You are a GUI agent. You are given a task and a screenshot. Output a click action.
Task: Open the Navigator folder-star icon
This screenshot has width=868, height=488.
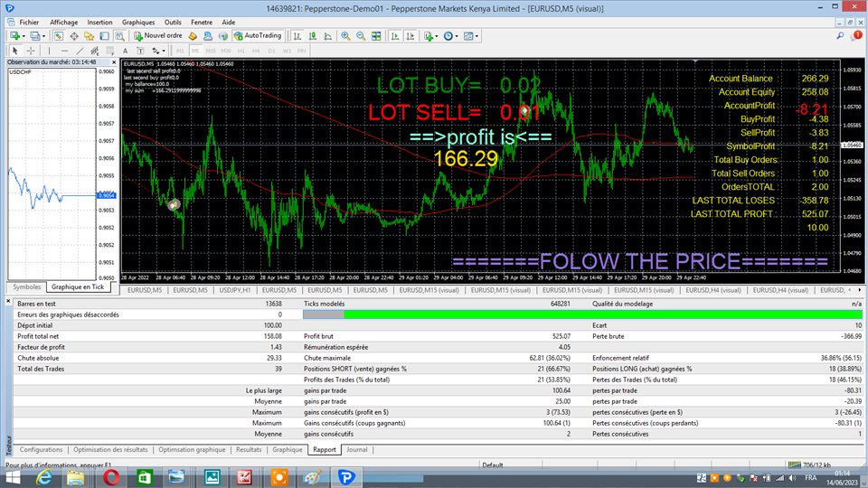(x=90, y=36)
